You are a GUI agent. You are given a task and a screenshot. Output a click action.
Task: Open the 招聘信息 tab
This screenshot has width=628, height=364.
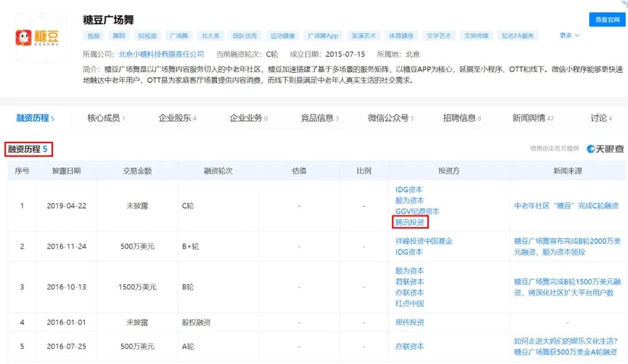458,117
